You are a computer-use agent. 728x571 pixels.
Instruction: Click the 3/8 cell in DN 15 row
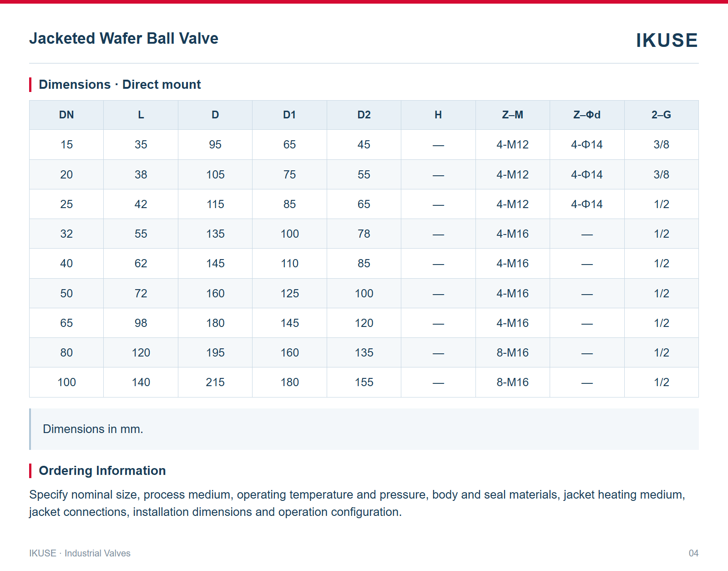pos(661,144)
